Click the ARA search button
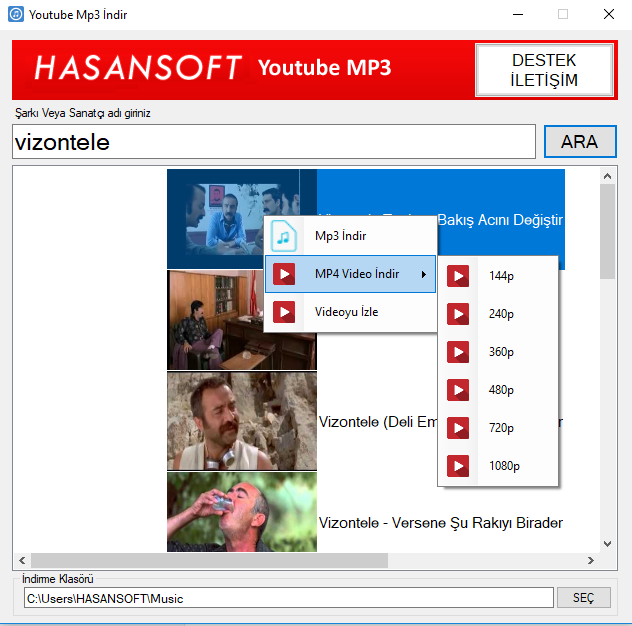This screenshot has width=632, height=626. 580,141
